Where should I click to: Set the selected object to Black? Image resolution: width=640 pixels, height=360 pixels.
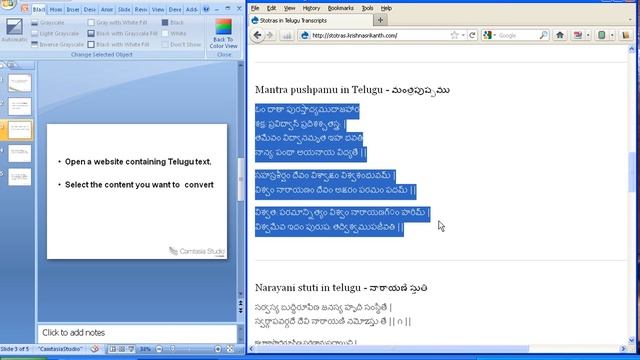click(x=173, y=23)
